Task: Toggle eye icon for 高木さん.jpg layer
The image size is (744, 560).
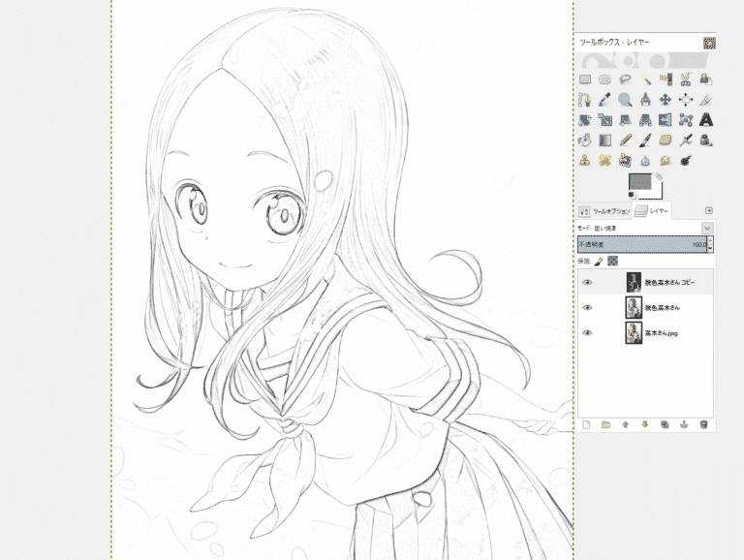Action: [586, 332]
